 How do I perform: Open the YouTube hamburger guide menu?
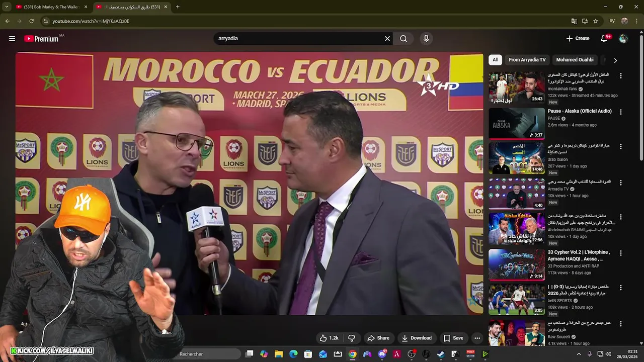[12, 39]
